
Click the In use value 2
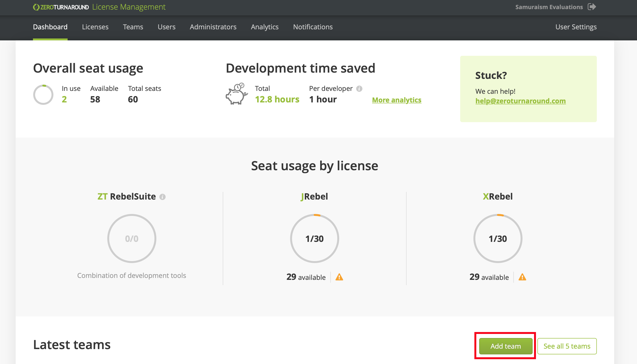(x=64, y=100)
